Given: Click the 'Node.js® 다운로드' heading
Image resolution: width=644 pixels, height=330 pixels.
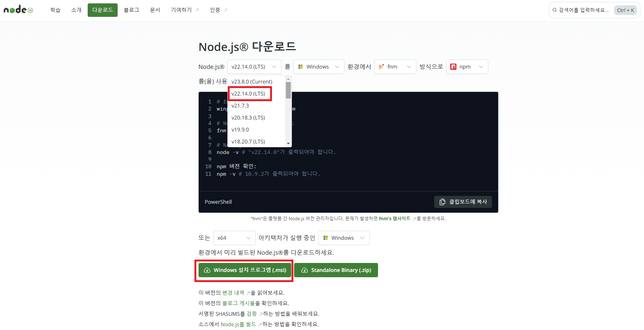Looking at the screenshot, I should tap(247, 47).
